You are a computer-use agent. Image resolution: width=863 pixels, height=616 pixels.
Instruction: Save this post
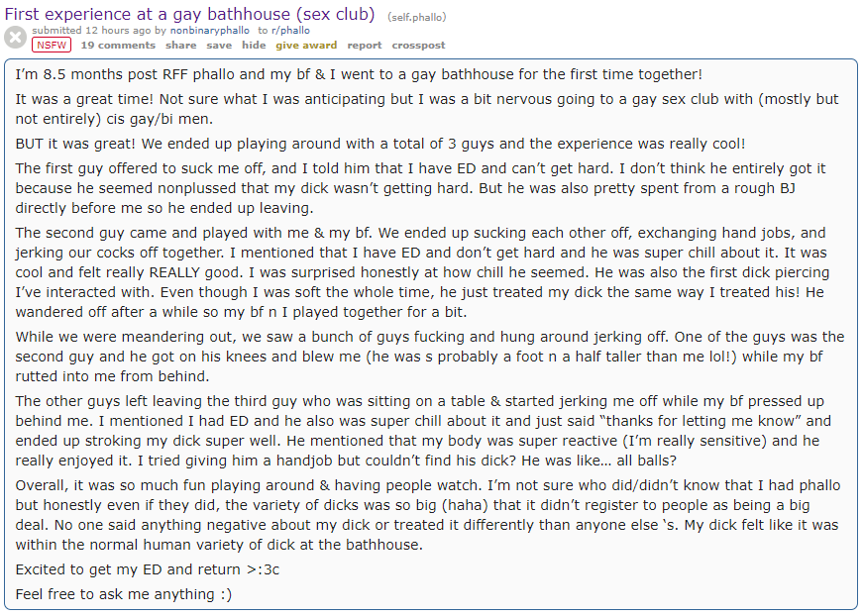pyautogui.click(x=219, y=46)
